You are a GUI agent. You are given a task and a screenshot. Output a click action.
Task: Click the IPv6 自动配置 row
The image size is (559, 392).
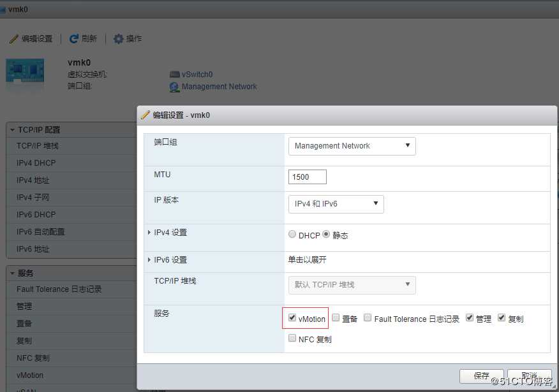tap(71, 232)
